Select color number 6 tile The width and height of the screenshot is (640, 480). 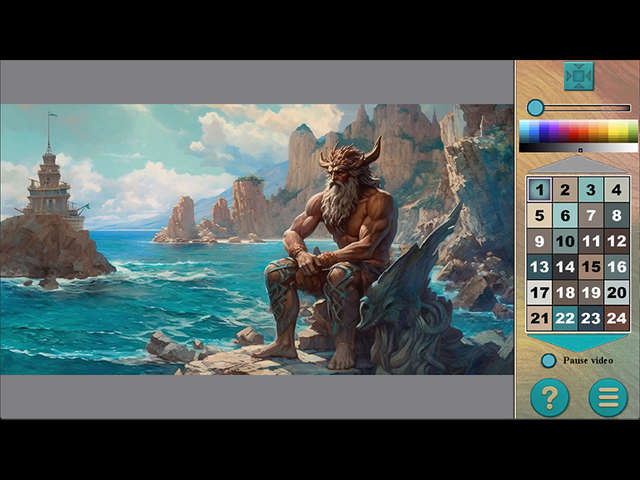(x=565, y=215)
